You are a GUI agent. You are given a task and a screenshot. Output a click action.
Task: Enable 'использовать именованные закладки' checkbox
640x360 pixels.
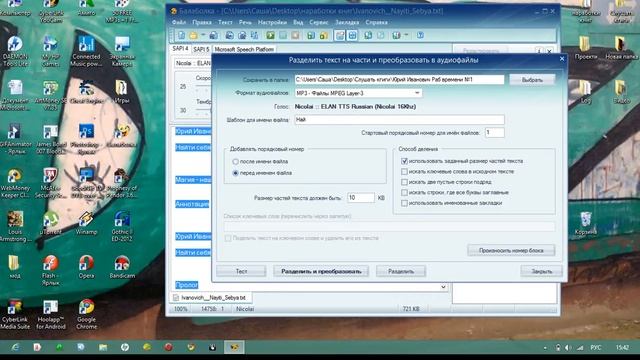coord(404,203)
